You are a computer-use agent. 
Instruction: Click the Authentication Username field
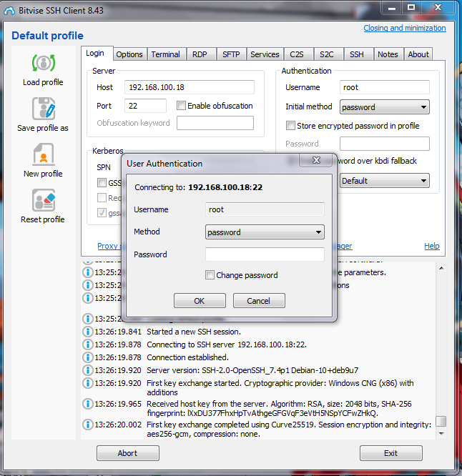click(x=384, y=87)
